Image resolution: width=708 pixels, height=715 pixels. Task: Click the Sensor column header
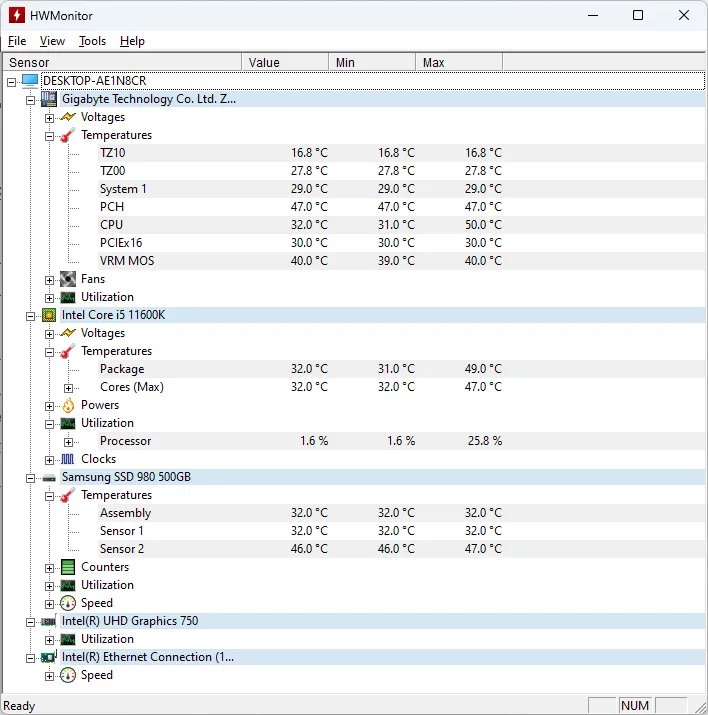point(122,62)
